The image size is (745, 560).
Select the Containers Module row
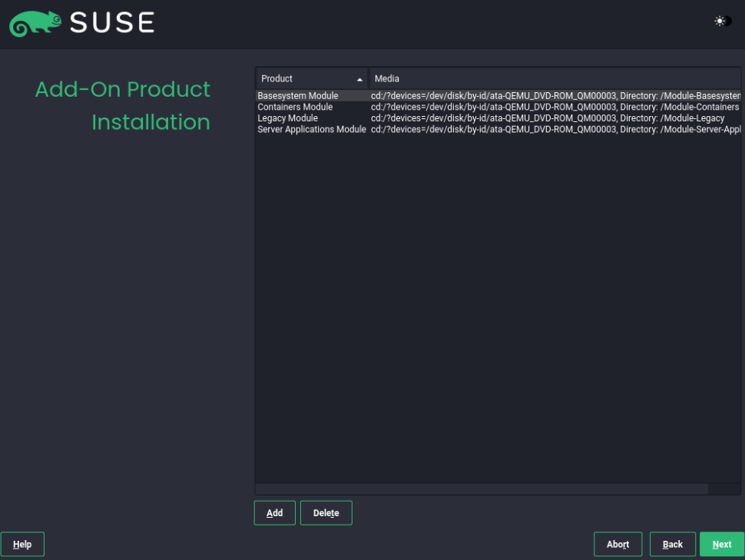(498, 107)
